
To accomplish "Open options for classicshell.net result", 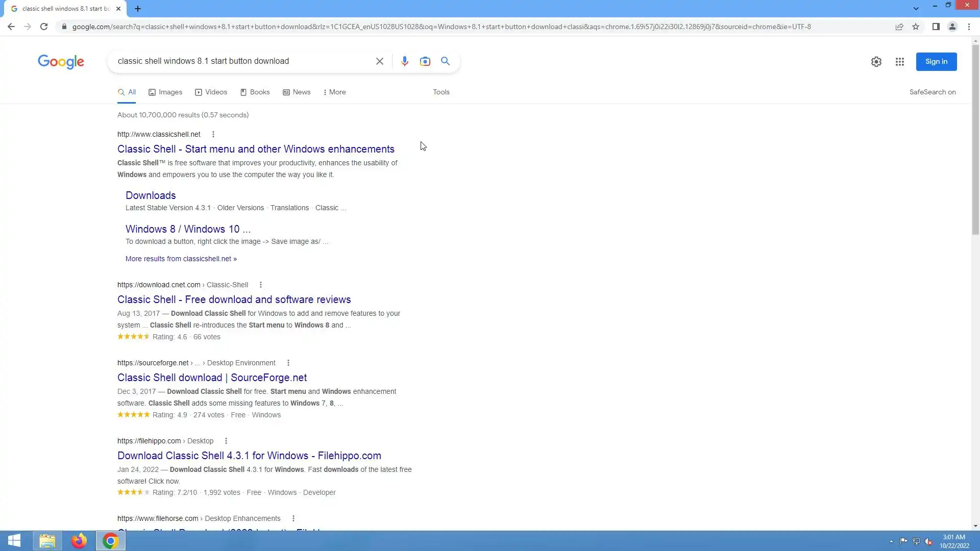I will (213, 134).
